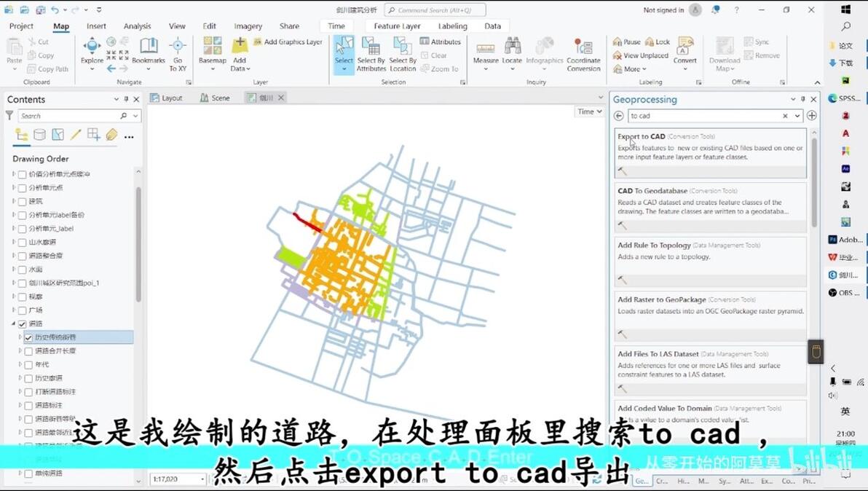Viewport: 868px width, 491px height.
Task: Toggle visibility of 分析单元点 layer
Action: [22, 188]
